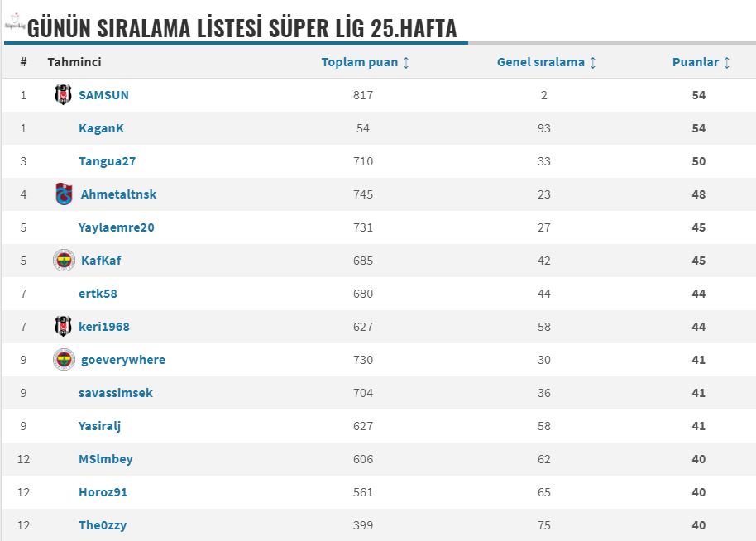Sort table by Genel sıralama header
Viewport: 756px width, 541px height.
[540, 62]
